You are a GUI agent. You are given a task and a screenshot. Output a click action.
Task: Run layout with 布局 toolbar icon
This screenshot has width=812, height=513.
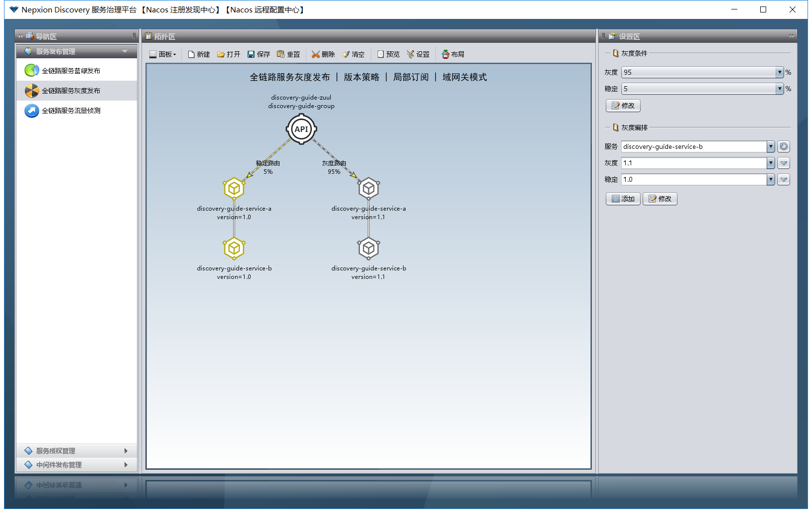pyautogui.click(x=453, y=54)
